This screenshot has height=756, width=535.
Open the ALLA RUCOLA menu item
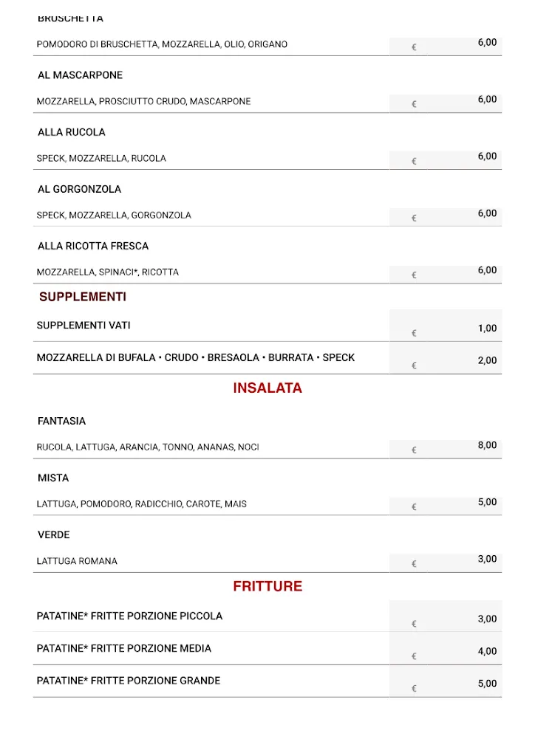pyautogui.click(x=72, y=132)
